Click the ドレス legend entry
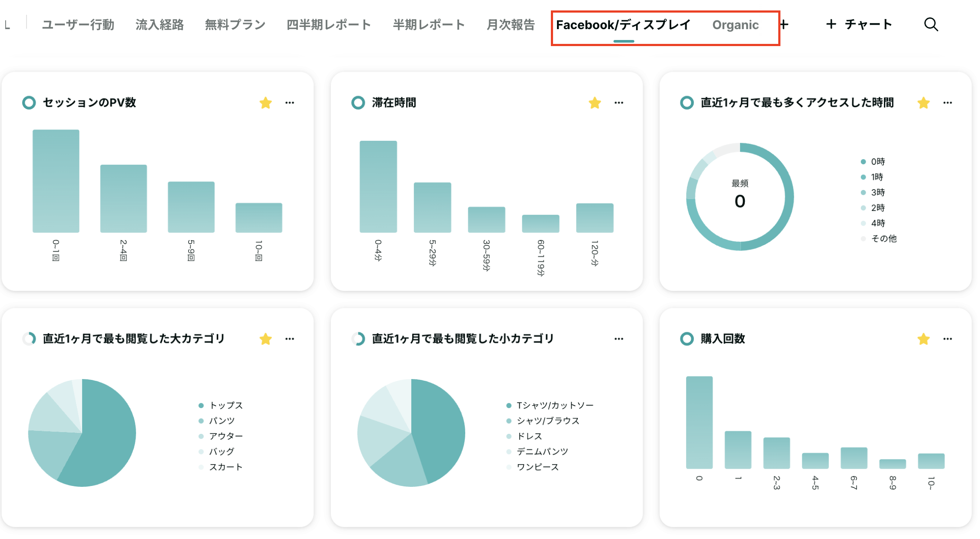Screen dimensions: 980x539 pyautogui.click(x=524, y=436)
